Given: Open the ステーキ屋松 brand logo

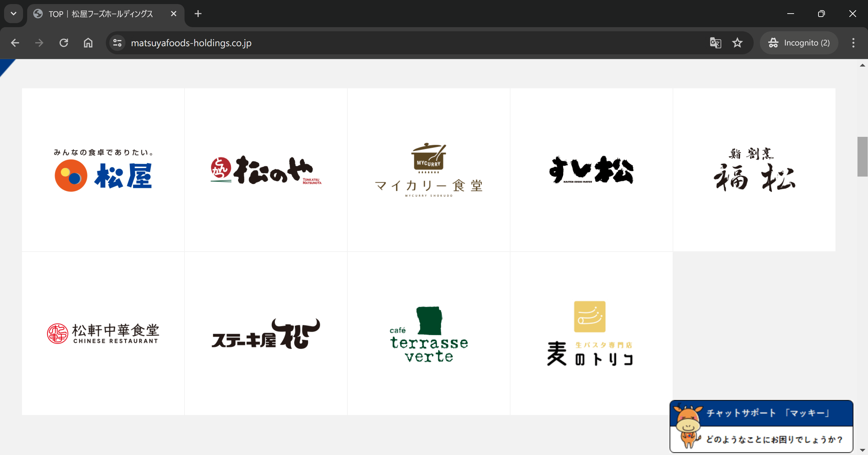Looking at the screenshot, I should [266, 333].
